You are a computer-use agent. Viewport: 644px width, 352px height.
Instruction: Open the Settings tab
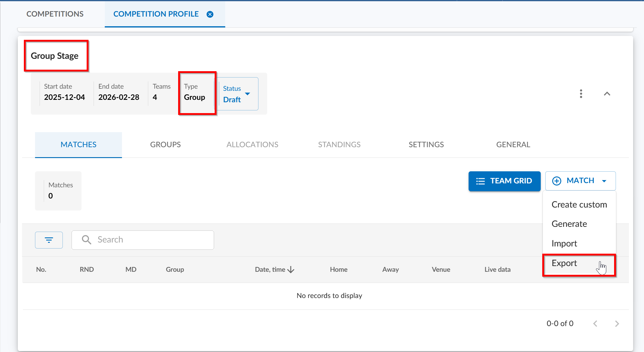pos(426,145)
